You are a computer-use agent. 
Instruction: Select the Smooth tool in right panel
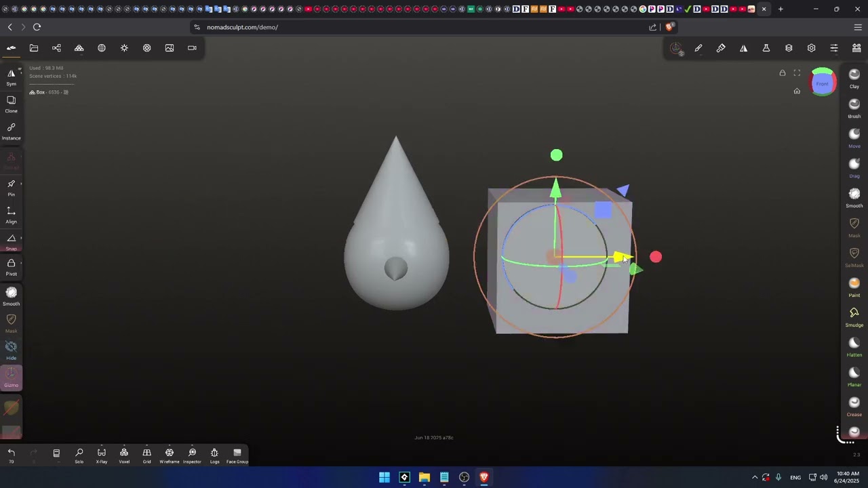coord(854,197)
